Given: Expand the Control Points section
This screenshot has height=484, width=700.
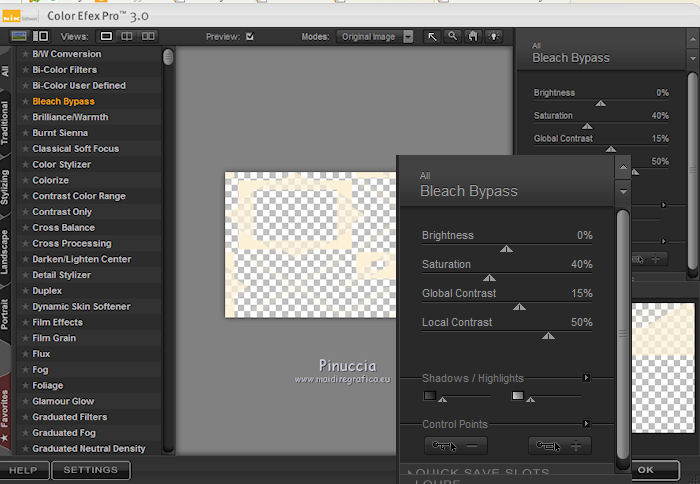Looking at the screenshot, I should 587,424.
